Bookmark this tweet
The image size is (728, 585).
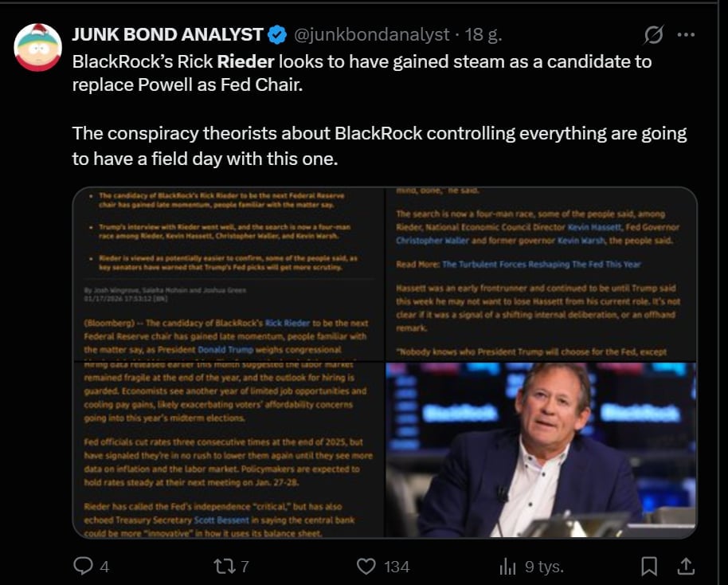point(649,566)
